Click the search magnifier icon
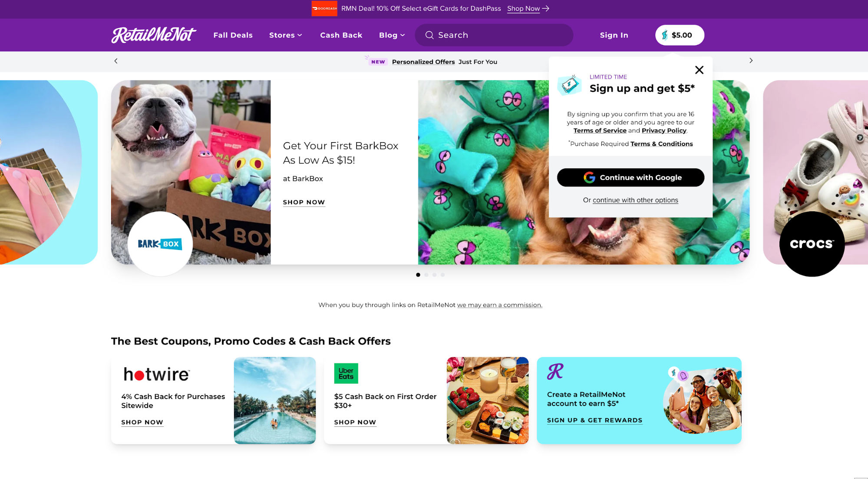 [x=429, y=35]
